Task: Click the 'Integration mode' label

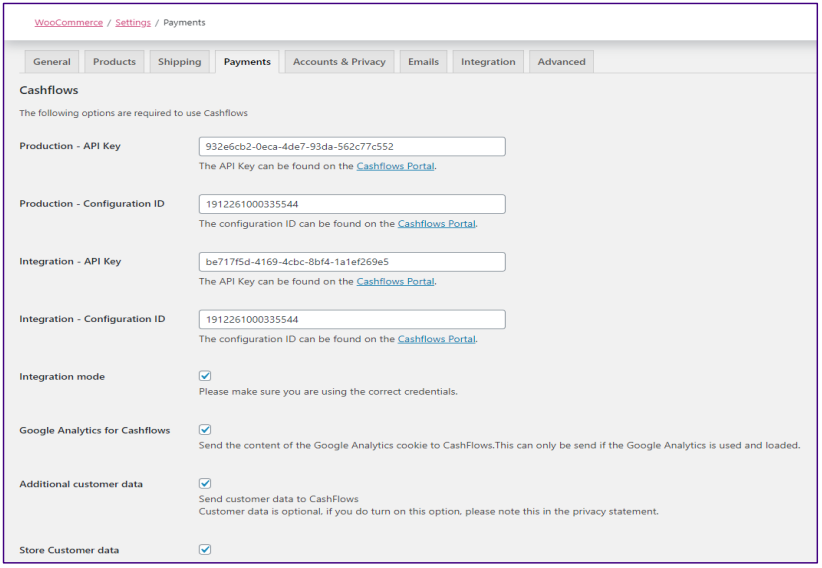Action: (x=62, y=377)
